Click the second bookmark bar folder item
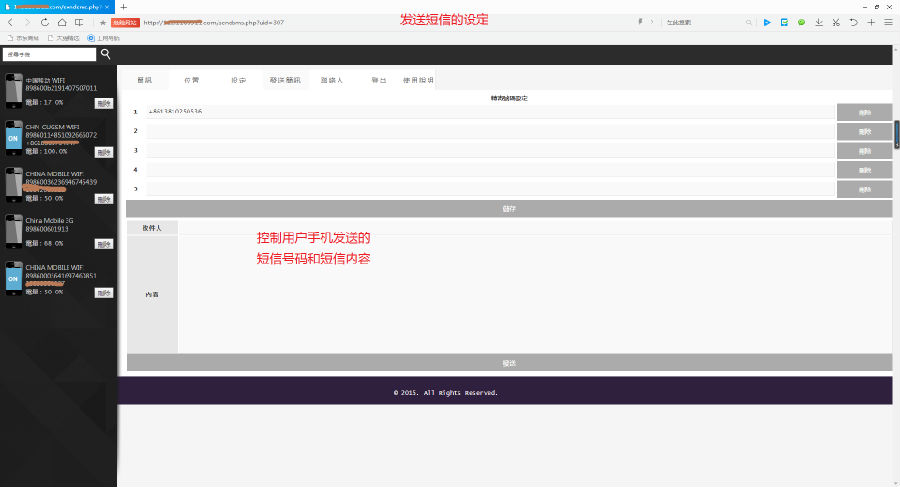 (64, 38)
